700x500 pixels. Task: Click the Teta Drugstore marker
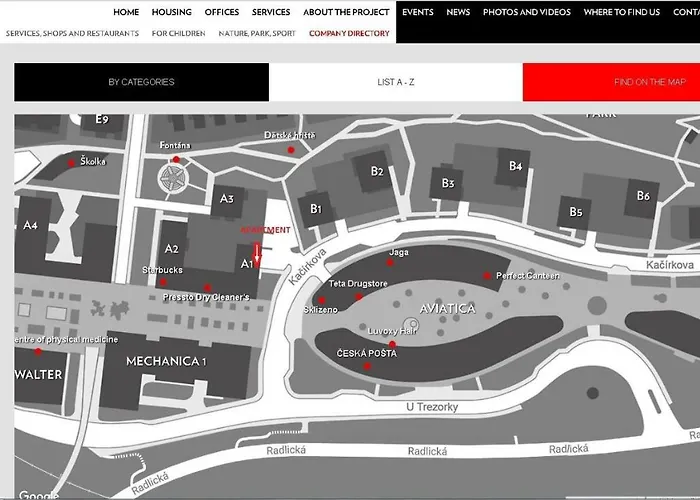click(x=359, y=296)
